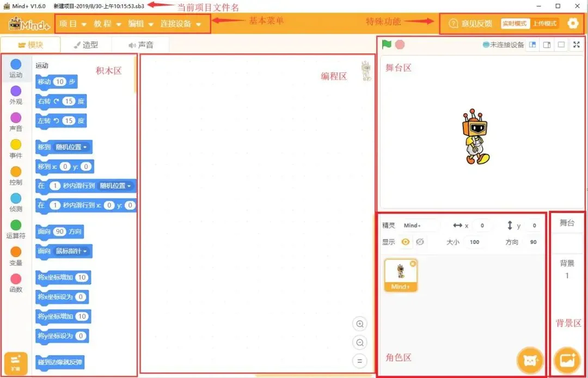Screen dimensions: 588x378
Task: Select the Mind+ sprite thumbnail
Action: 401,275
